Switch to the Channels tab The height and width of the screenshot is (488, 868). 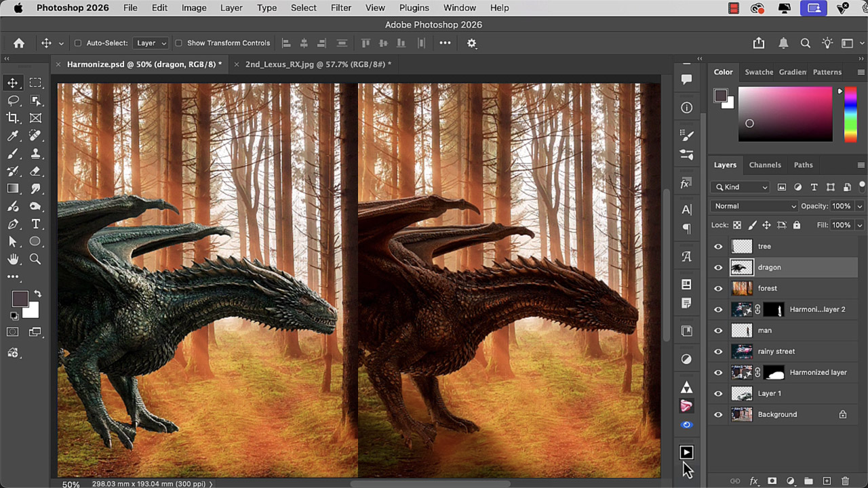point(765,165)
